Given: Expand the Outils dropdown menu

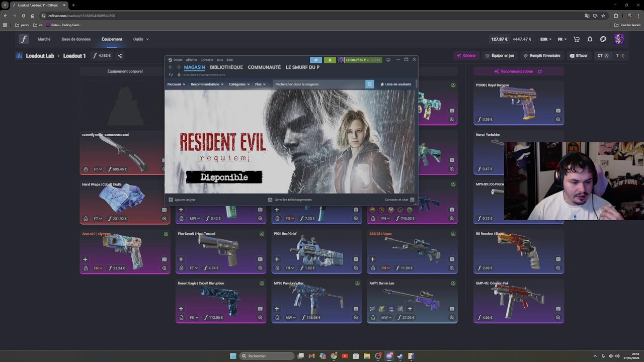Looking at the screenshot, I should [x=141, y=39].
